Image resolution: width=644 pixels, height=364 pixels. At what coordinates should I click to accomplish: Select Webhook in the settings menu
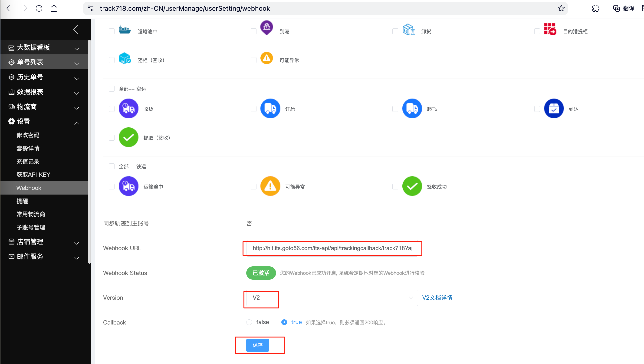44,188
